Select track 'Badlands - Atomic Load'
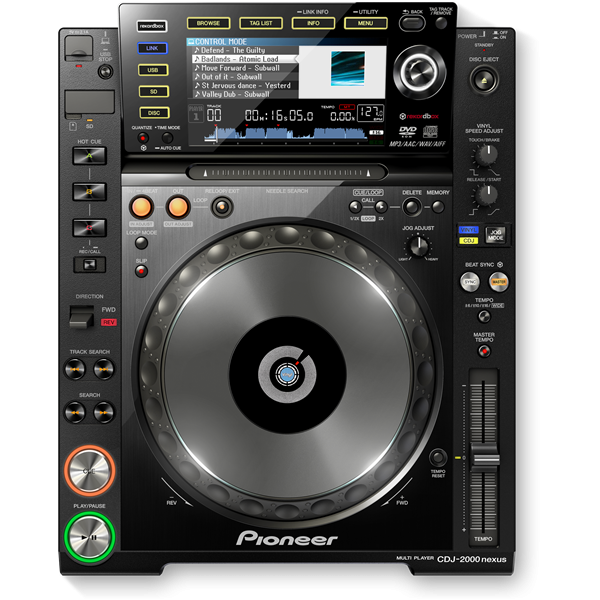Viewport: 600px width, 600px height. point(244,59)
